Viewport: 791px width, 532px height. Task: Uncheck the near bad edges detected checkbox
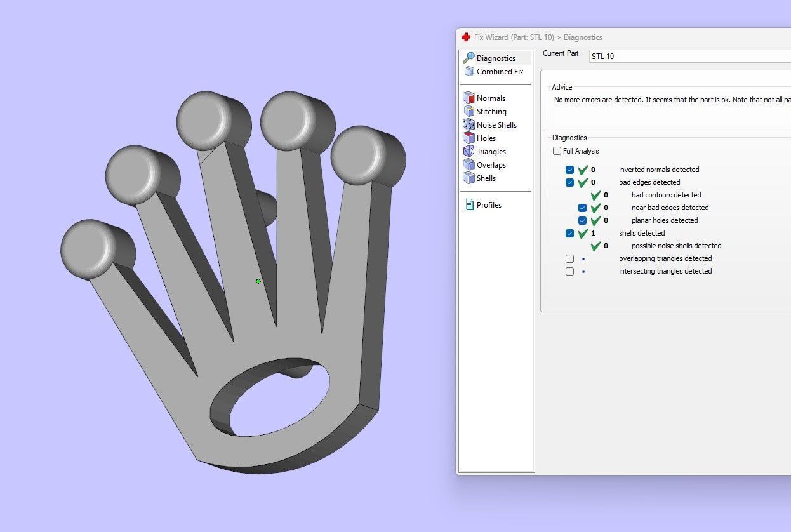pyautogui.click(x=582, y=208)
